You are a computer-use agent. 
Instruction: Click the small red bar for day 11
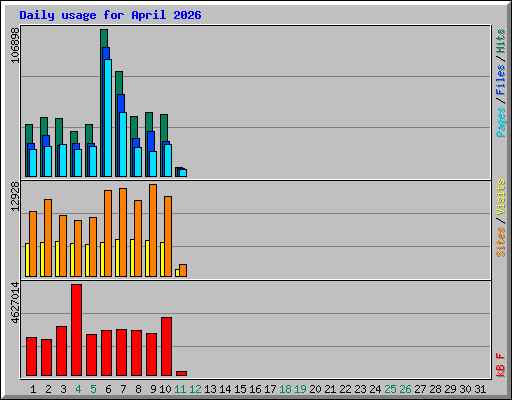[181, 373]
